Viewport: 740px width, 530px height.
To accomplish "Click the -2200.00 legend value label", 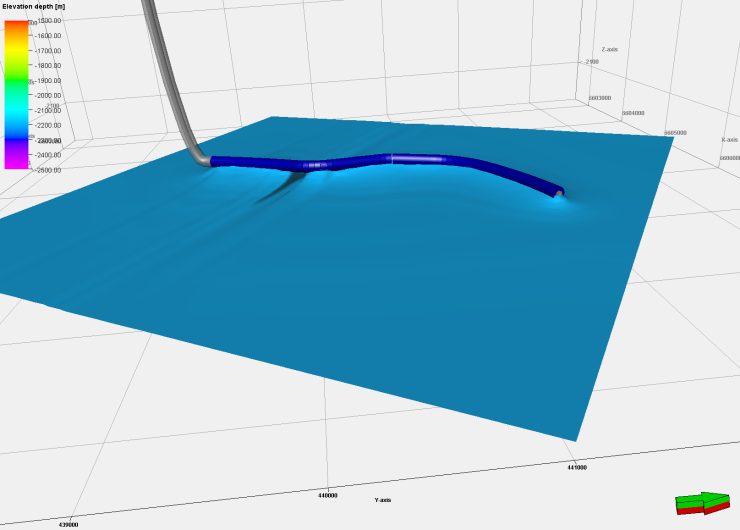I will click(48, 125).
